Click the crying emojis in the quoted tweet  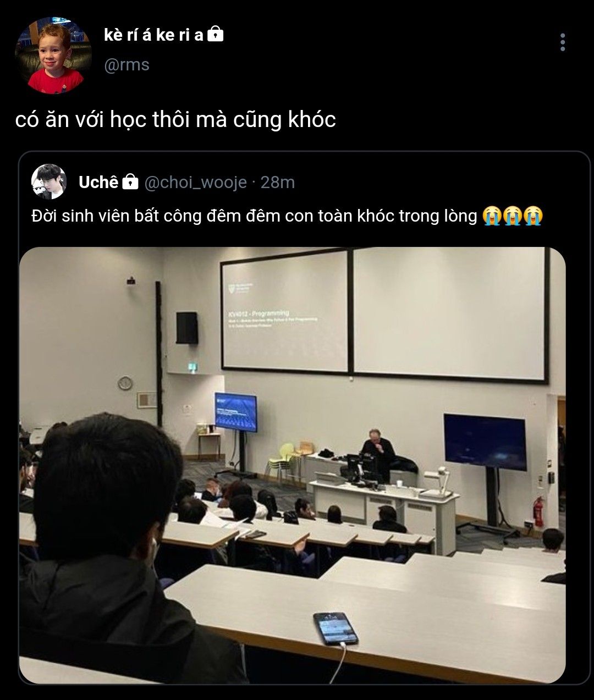point(513,215)
